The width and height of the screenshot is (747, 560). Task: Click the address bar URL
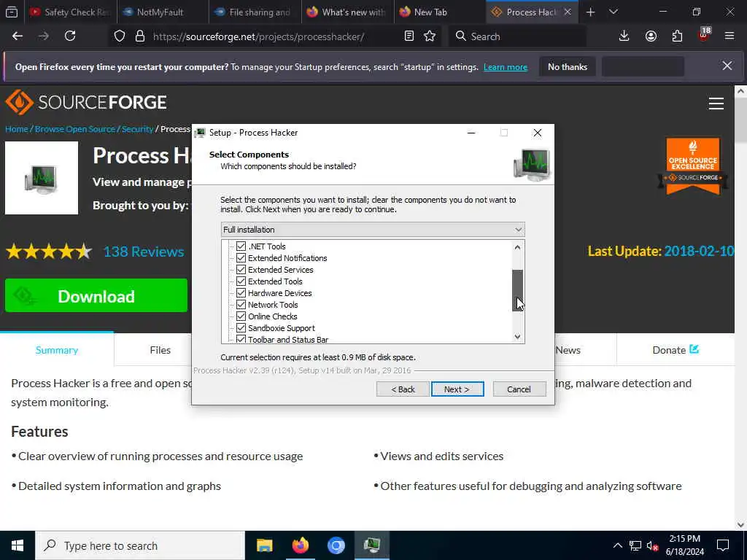259,36
